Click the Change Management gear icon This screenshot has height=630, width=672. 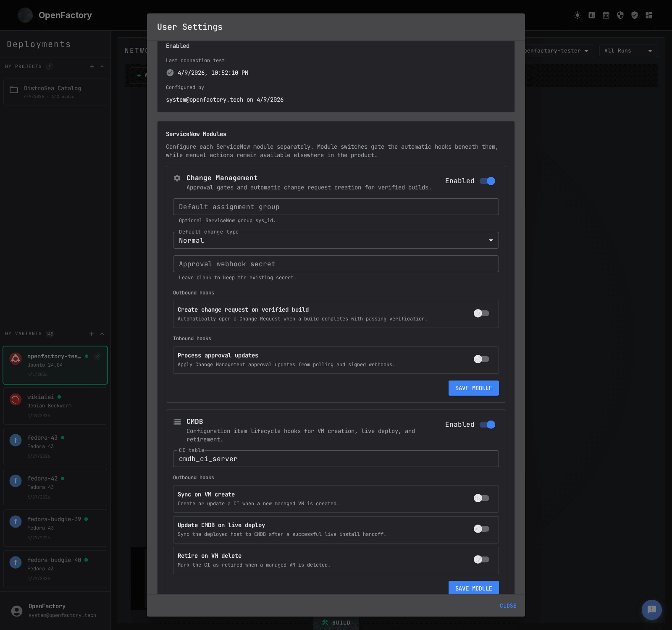click(177, 178)
